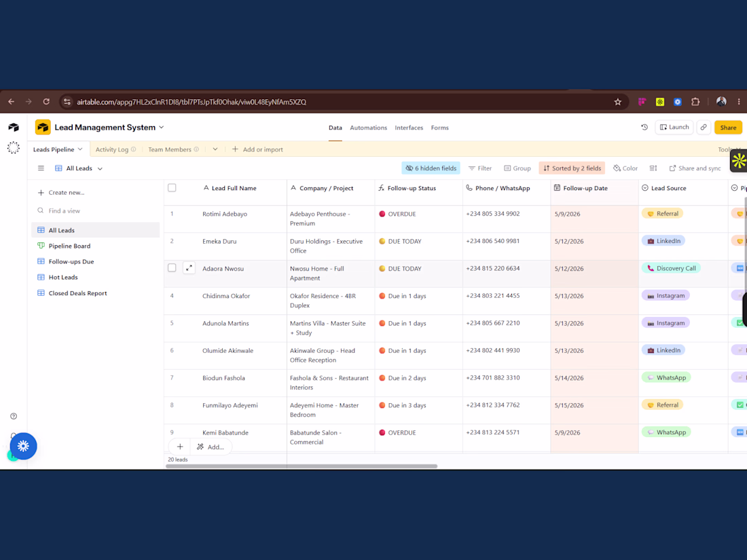Click the Launch button
This screenshot has height=560, width=747.
674,127
